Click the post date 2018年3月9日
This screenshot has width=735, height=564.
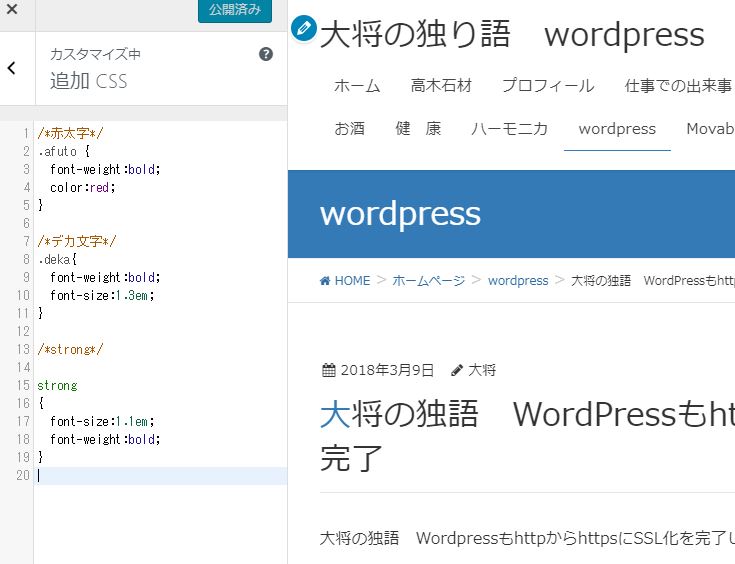(387, 370)
